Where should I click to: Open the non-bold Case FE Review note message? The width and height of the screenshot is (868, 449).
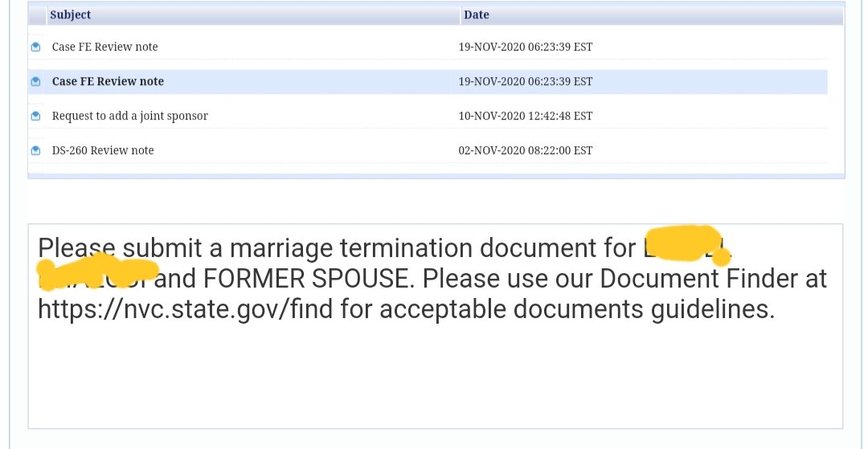(104, 47)
